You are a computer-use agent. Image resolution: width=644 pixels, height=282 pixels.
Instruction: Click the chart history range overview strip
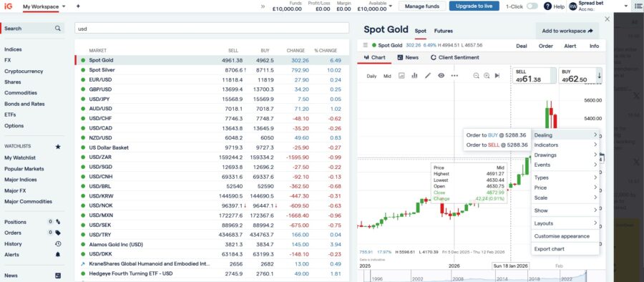point(482,276)
